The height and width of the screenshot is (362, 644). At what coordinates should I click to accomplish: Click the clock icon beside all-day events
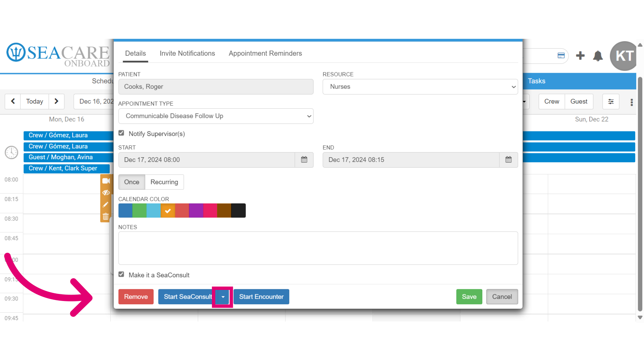[x=11, y=153]
